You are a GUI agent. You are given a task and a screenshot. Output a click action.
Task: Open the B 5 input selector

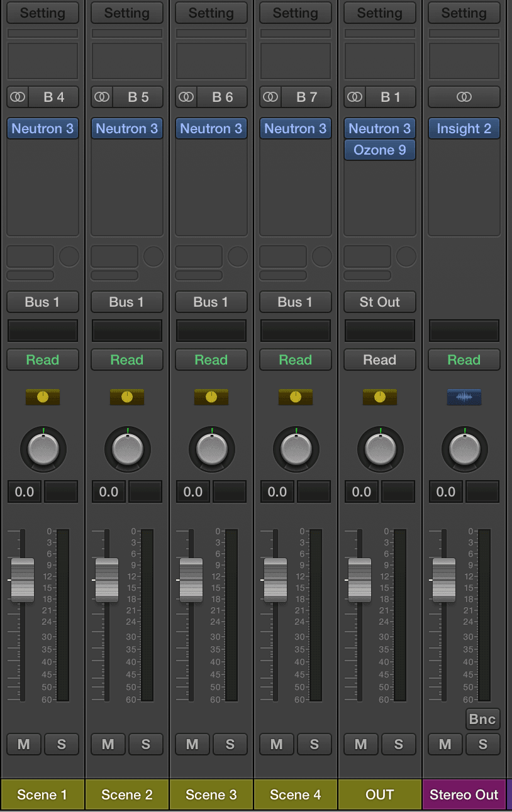coord(138,97)
